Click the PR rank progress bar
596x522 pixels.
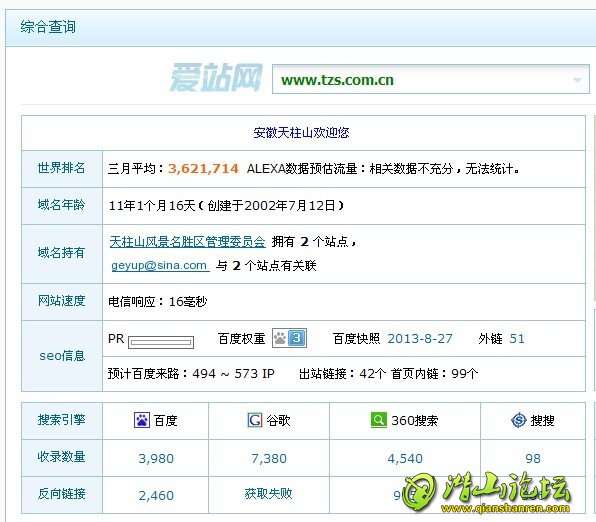coord(161,342)
